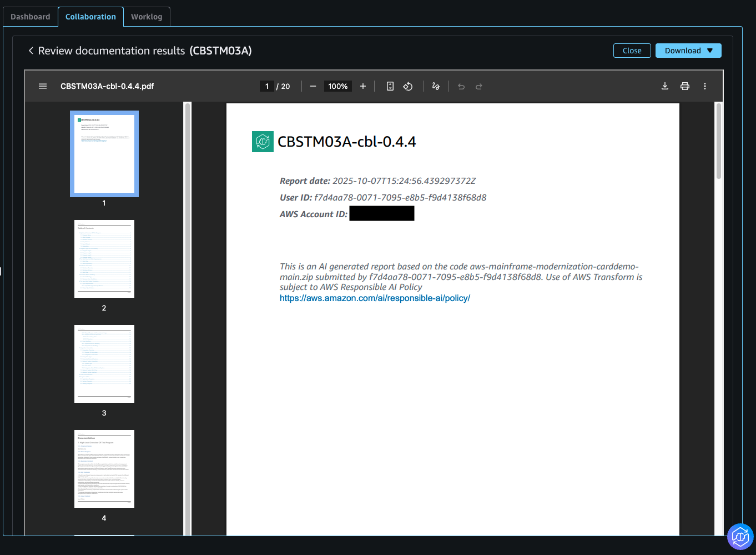Open the PDF viewer more actions menu

click(705, 86)
